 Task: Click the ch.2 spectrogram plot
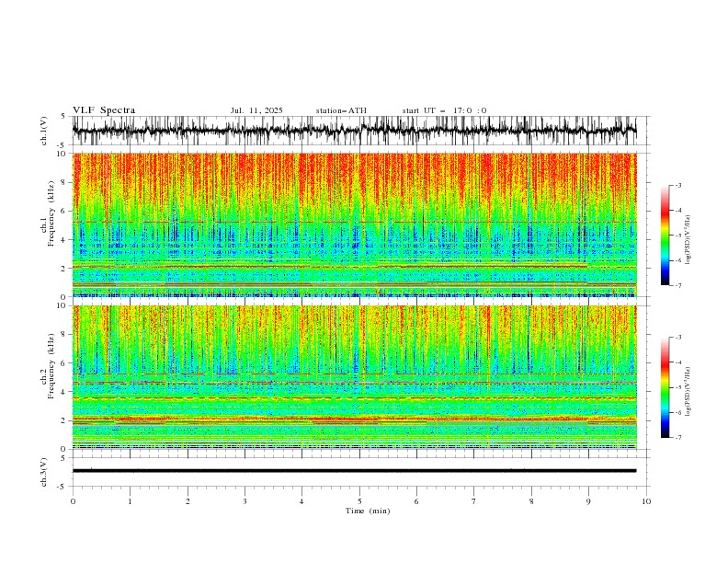tap(354, 377)
